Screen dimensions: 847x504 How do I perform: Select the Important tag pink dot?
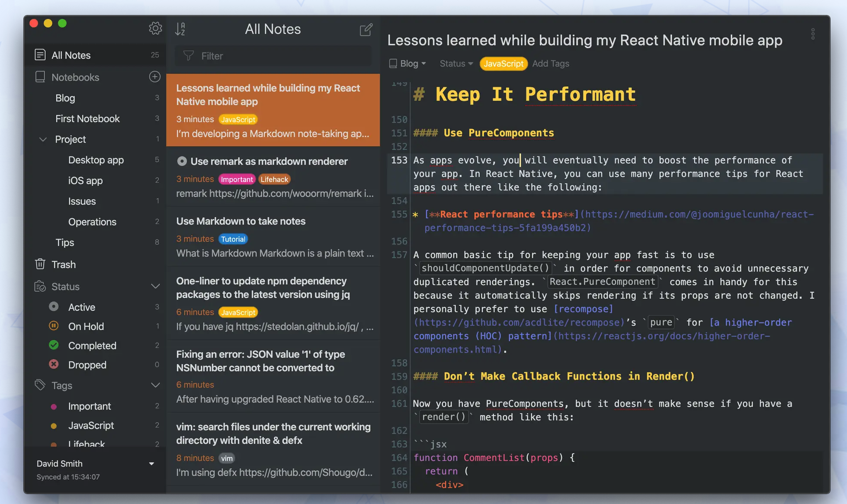[x=54, y=406]
